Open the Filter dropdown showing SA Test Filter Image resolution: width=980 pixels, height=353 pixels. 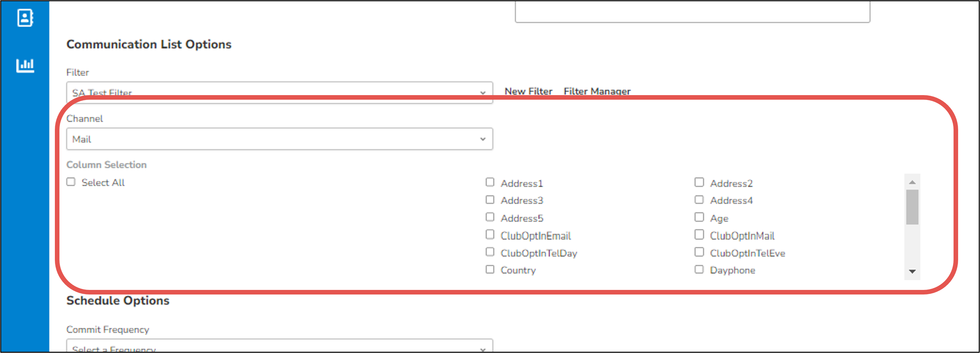[280, 92]
